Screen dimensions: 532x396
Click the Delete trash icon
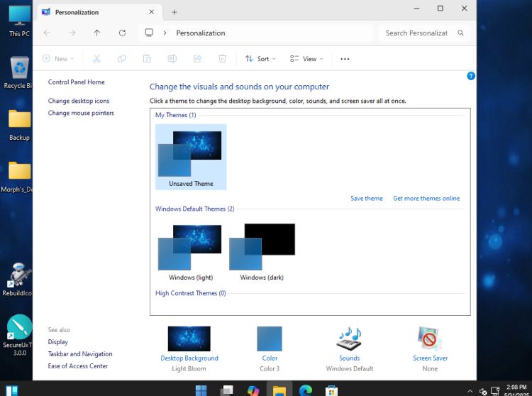[222, 59]
